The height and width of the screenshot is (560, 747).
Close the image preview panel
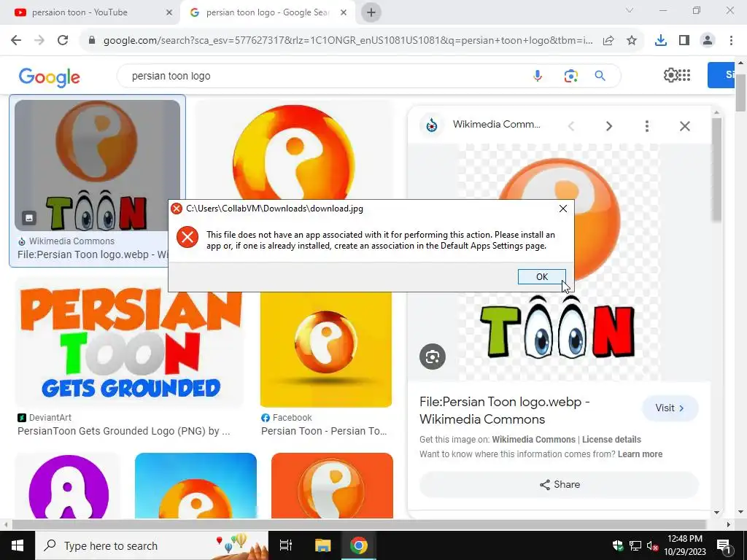pyautogui.click(x=684, y=126)
